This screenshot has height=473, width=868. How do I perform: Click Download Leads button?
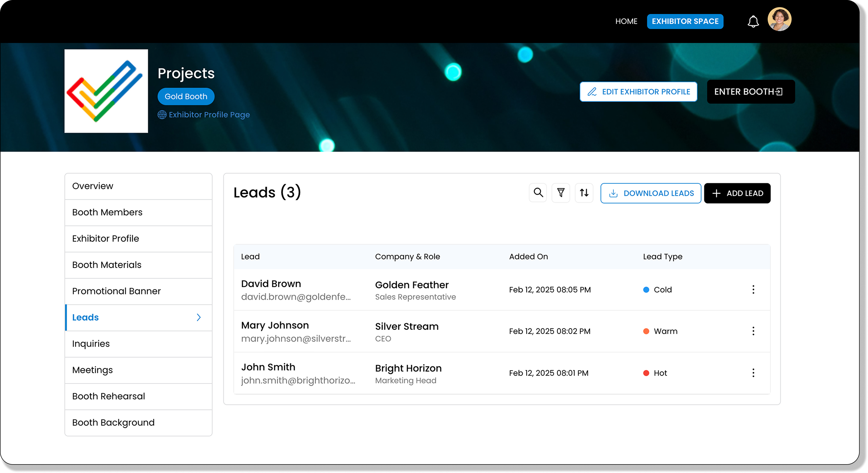coord(651,193)
